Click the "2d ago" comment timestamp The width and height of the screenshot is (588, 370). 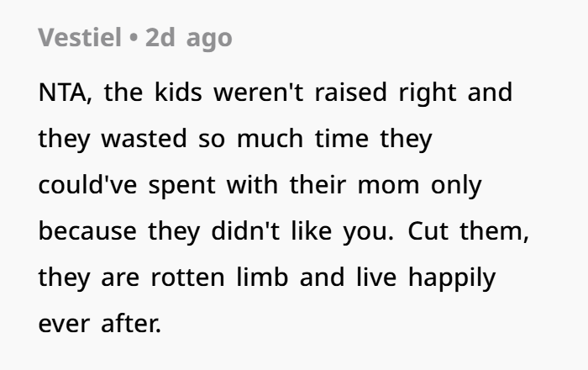click(188, 38)
